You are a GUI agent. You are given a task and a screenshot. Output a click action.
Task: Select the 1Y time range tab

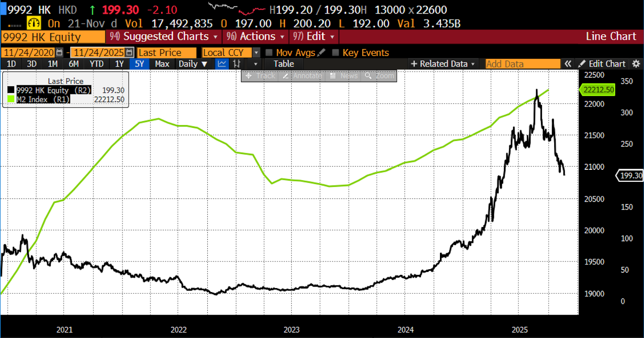(x=119, y=64)
